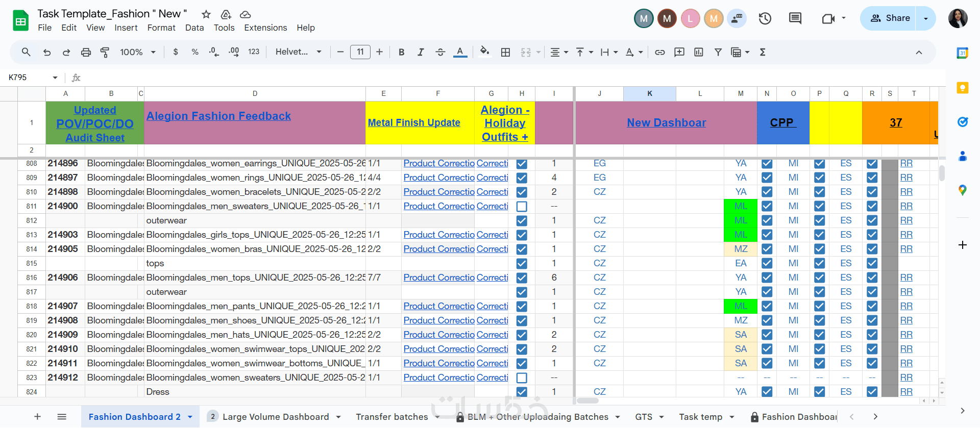The width and height of the screenshot is (980, 428).
Task: Click the Insert comment icon
Action: [x=679, y=52]
